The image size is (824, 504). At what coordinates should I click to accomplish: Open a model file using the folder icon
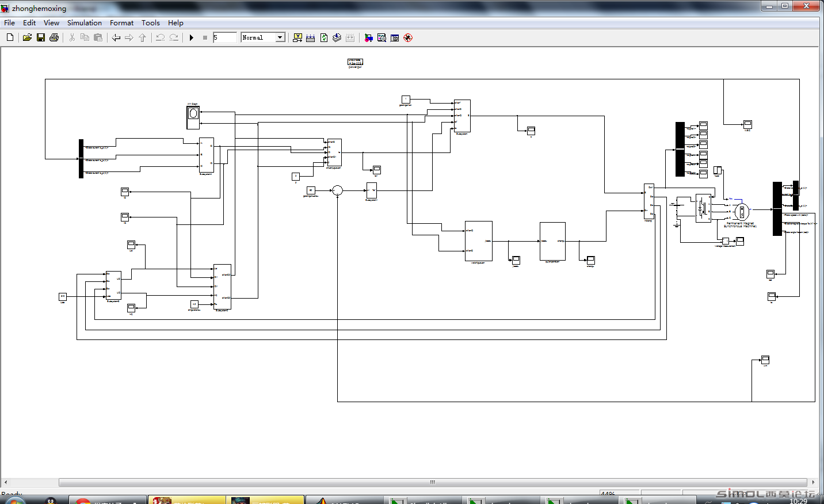click(27, 37)
